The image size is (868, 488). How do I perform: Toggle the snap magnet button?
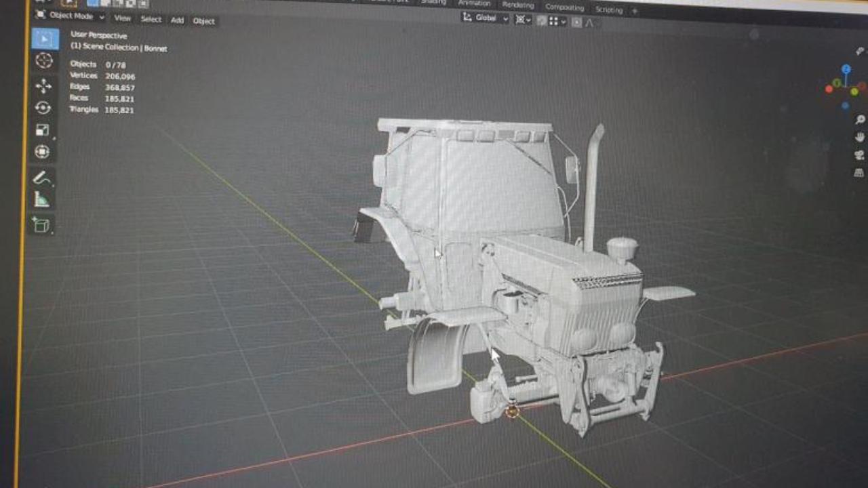tap(541, 21)
